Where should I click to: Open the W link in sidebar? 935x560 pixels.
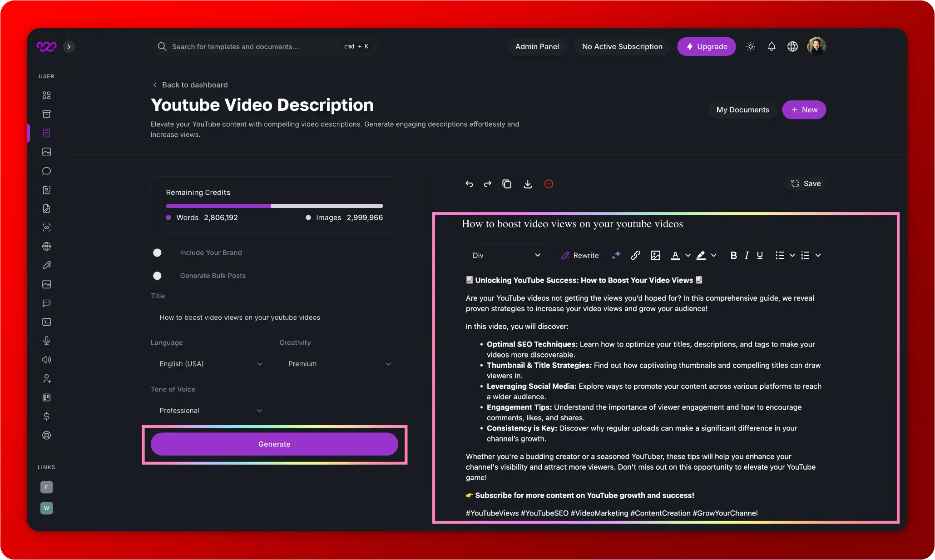[x=46, y=508]
